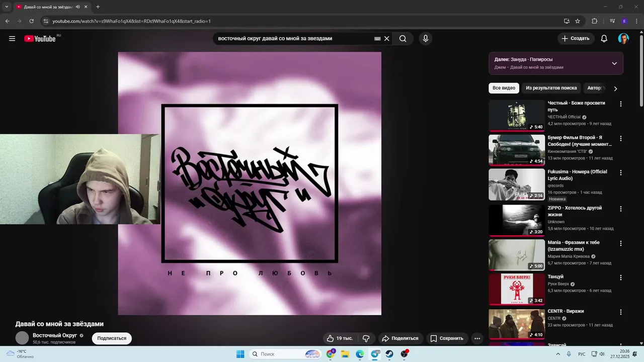Open Steam from the taskbar
Viewport: 644px width, 362px height.
pyautogui.click(x=389, y=354)
